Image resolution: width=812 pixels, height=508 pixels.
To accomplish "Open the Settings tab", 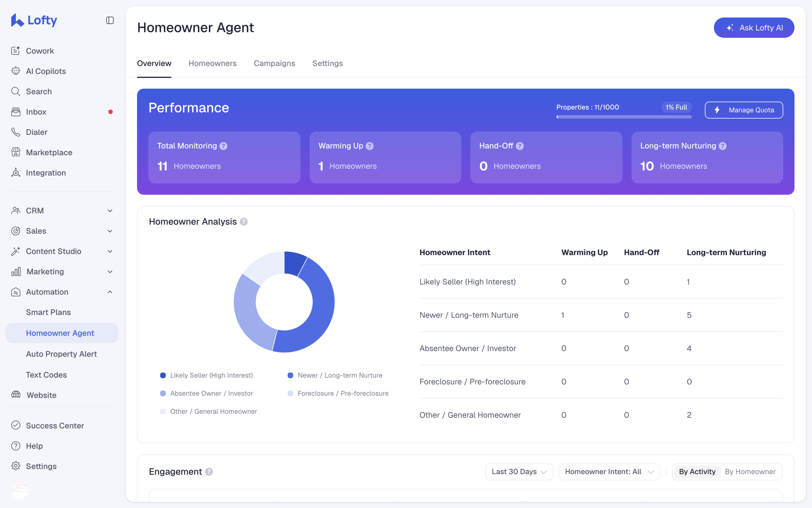I will click(328, 63).
